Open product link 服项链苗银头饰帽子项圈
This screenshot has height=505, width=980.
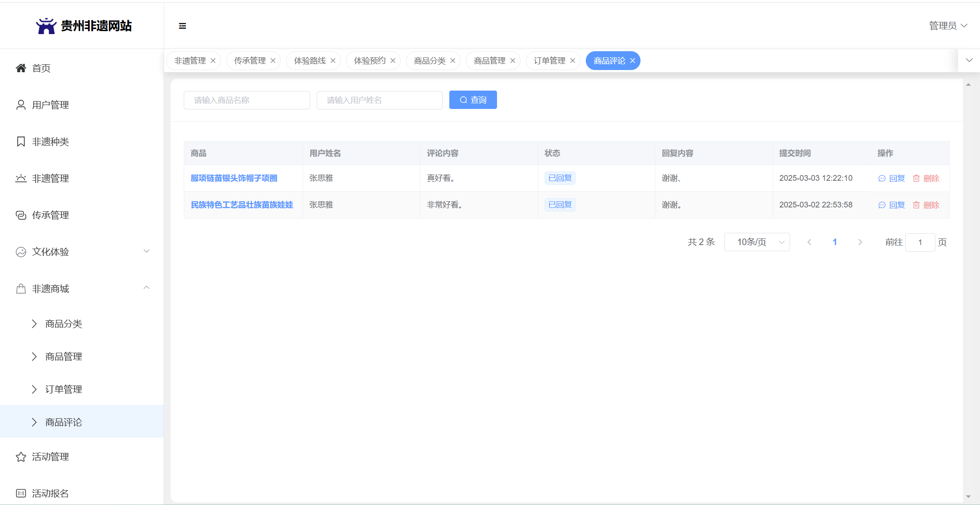[x=234, y=178]
